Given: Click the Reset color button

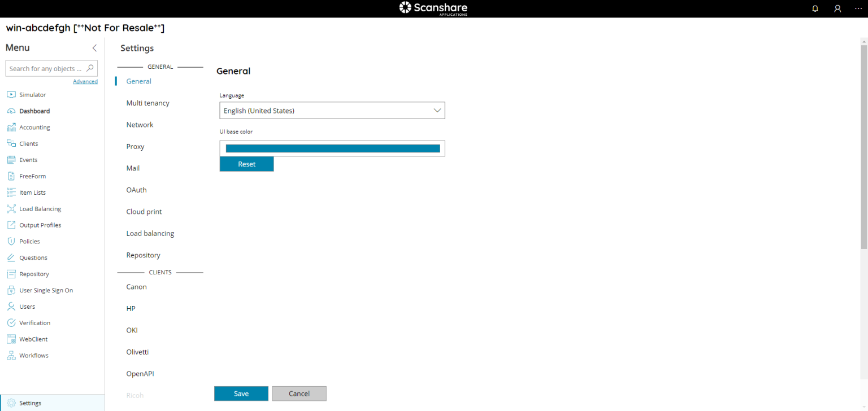Looking at the screenshot, I should pos(246,164).
